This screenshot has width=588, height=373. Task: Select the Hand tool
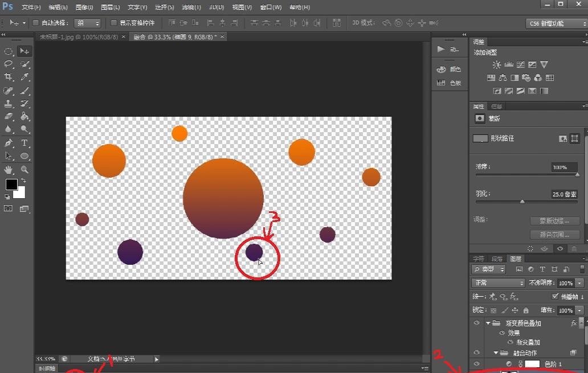pos(9,170)
